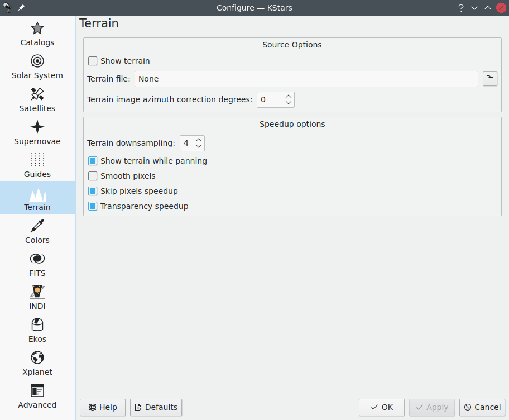509x420 pixels.
Task: Decrease the terrain downsampling value
Action: (x=199, y=146)
